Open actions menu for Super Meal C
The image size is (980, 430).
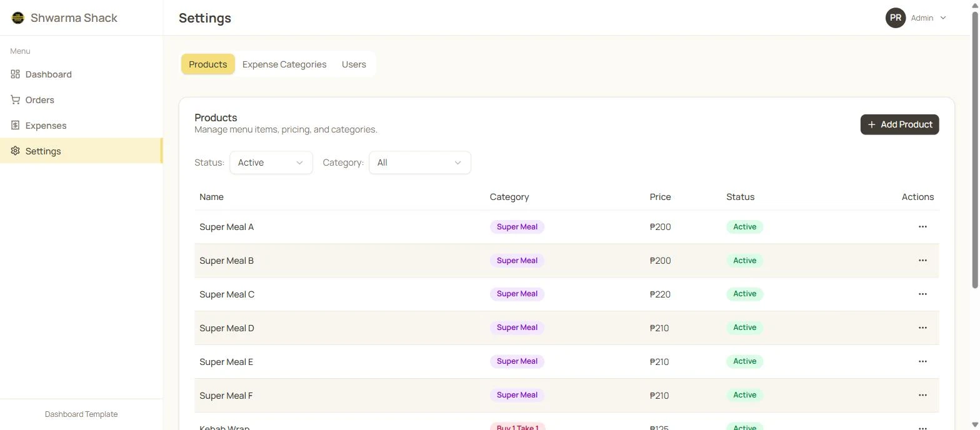pos(922,294)
